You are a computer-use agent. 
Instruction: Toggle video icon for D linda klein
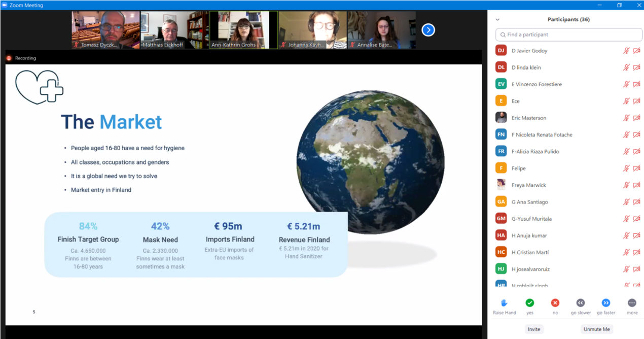pos(636,67)
